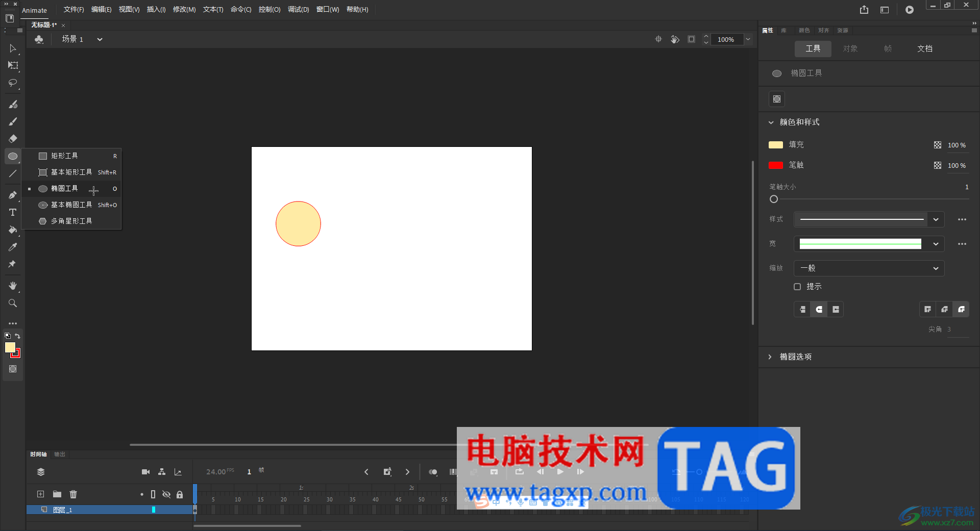Toggle hide all layers eye icon
The width and height of the screenshot is (980, 531).
(166, 494)
